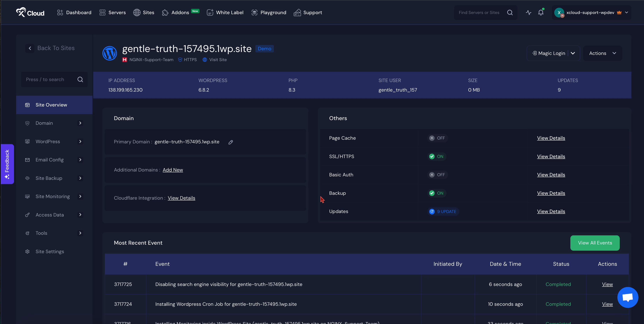Open the notifications bell

(540, 12)
